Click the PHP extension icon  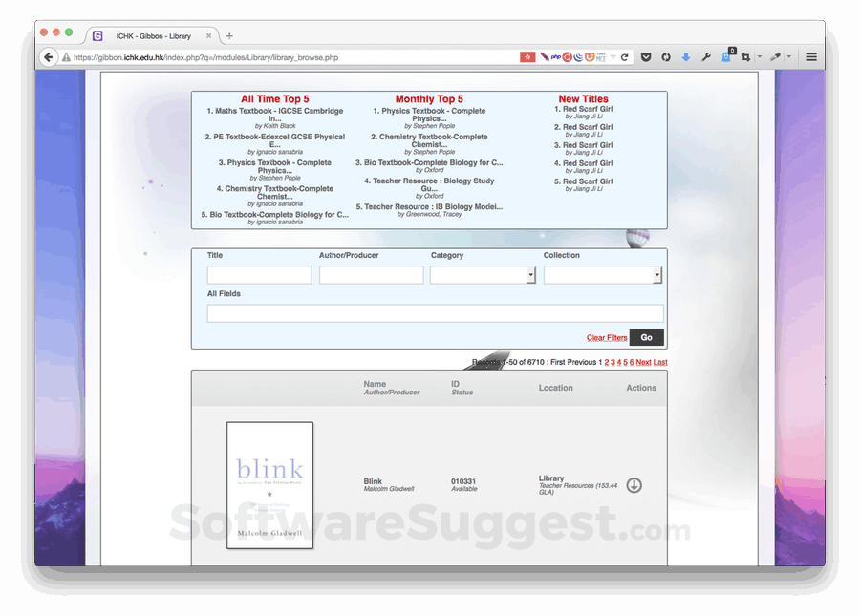(x=554, y=56)
